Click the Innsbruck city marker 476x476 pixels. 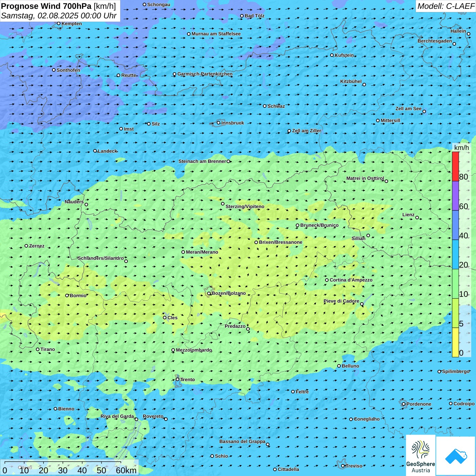click(219, 123)
